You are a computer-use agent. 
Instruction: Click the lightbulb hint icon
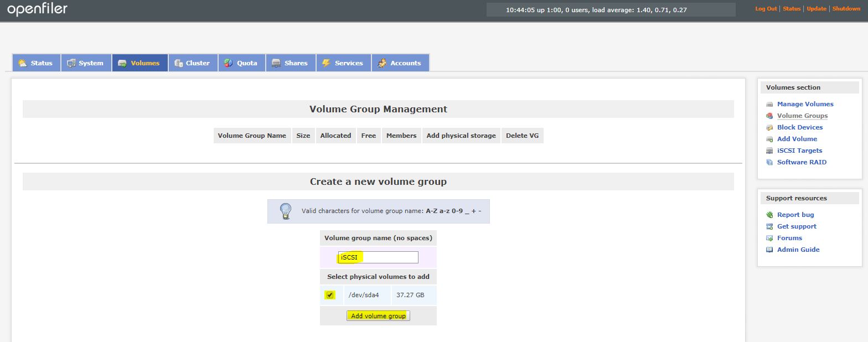pos(285,211)
